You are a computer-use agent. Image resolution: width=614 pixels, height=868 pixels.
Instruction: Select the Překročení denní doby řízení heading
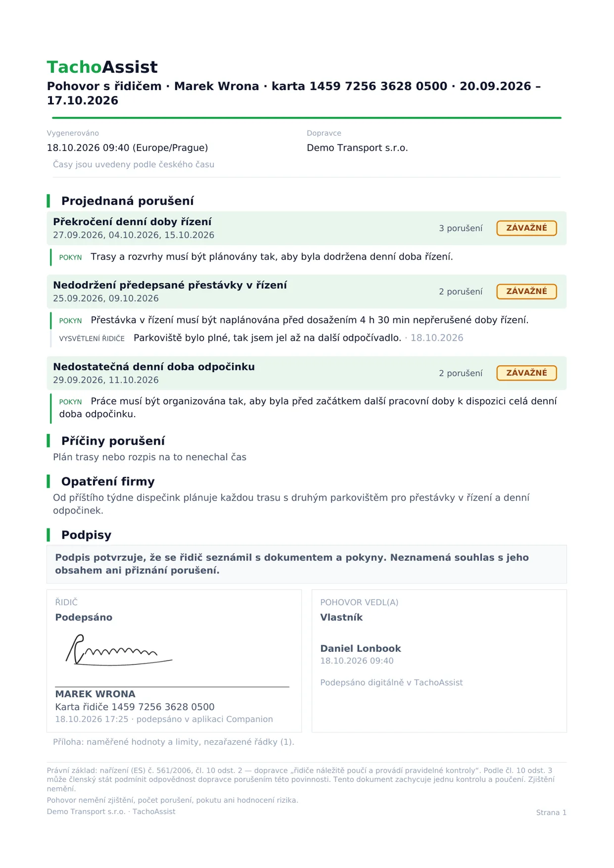click(x=132, y=222)
